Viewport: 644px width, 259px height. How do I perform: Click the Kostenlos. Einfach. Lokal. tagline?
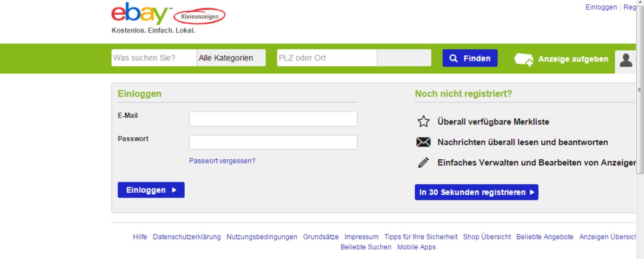coord(153,30)
